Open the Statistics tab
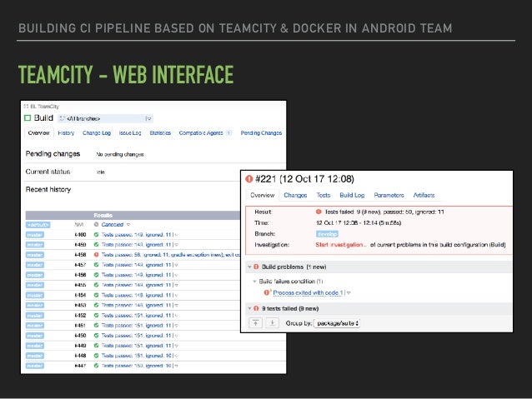 [160, 133]
